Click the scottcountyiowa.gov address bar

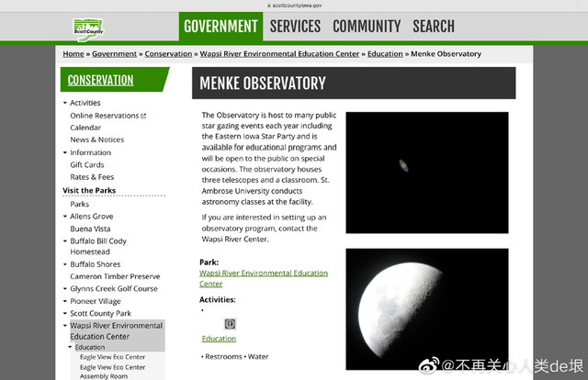[294, 6]
